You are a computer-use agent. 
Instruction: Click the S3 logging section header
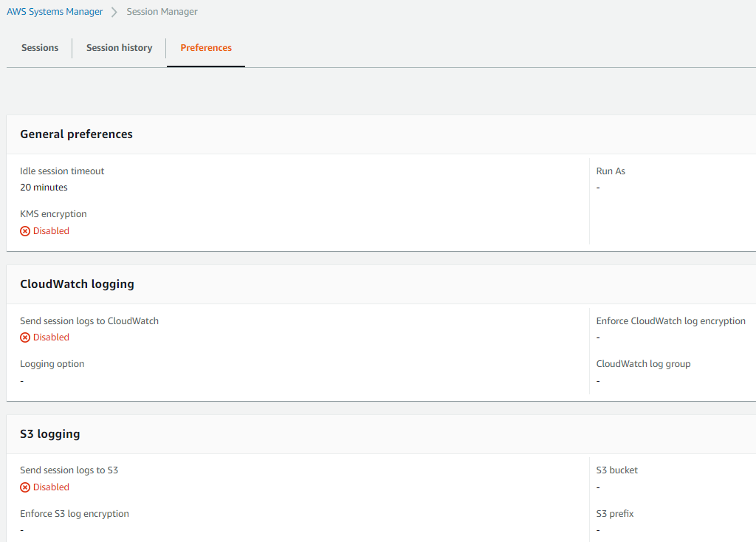(49, 434)
